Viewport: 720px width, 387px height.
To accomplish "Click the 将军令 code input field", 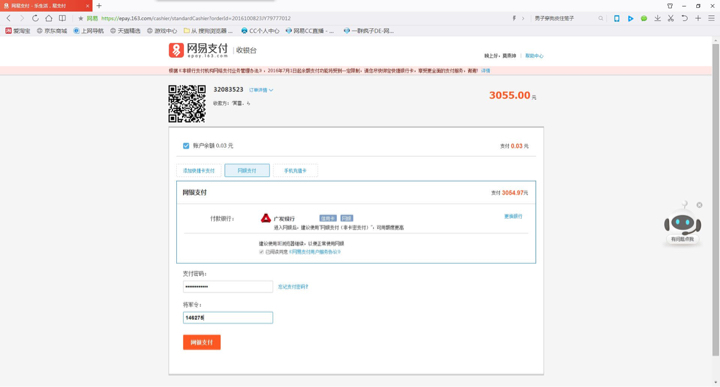I will tap(228, 317).
